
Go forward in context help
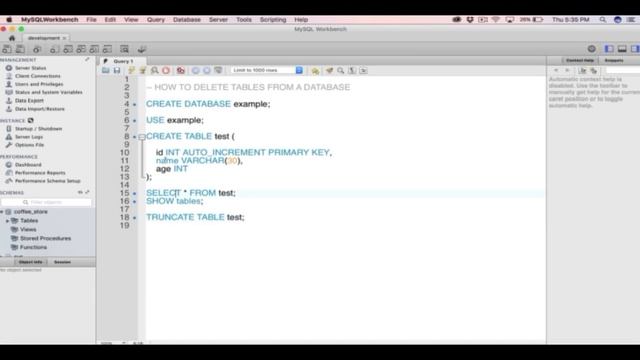(x=567, y=71)
